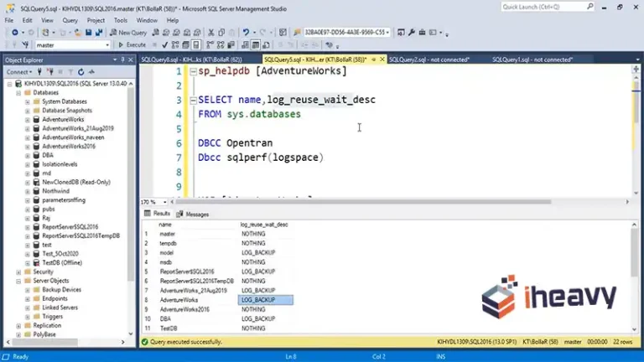Click the log_reuse_wait_desc column header
Viewport: 644px width, 362px height.
pyautogui.click(x=264, y=225)
